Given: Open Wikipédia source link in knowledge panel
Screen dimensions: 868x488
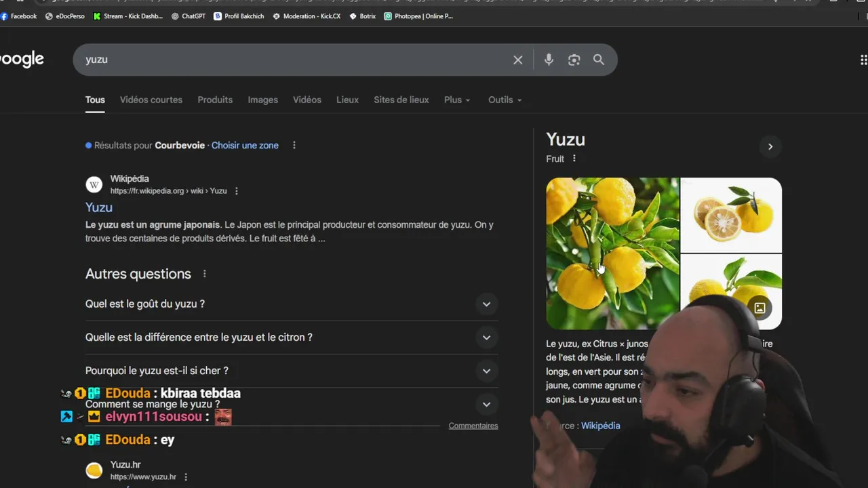Looking at the screenshot, I should (x=600, y=426).
